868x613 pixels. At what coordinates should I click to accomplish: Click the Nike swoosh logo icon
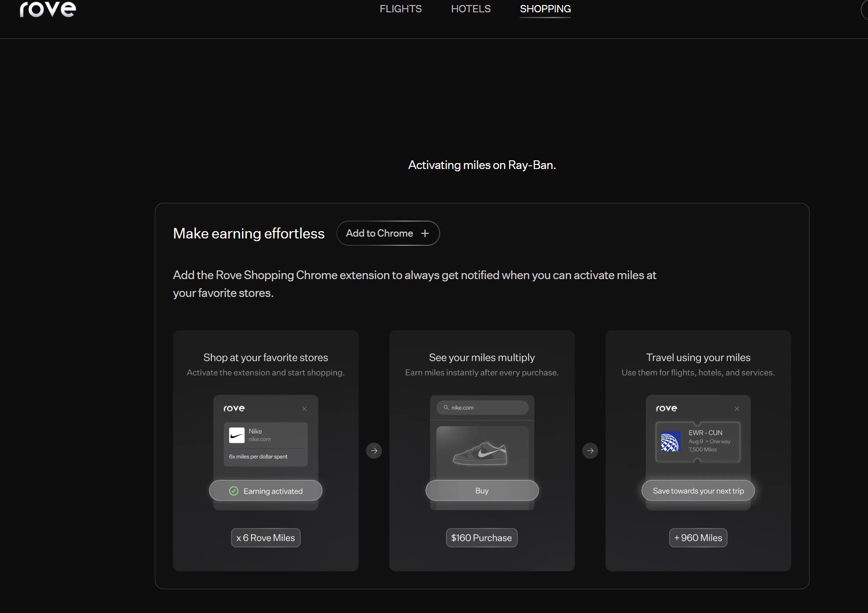coord(237,435)
